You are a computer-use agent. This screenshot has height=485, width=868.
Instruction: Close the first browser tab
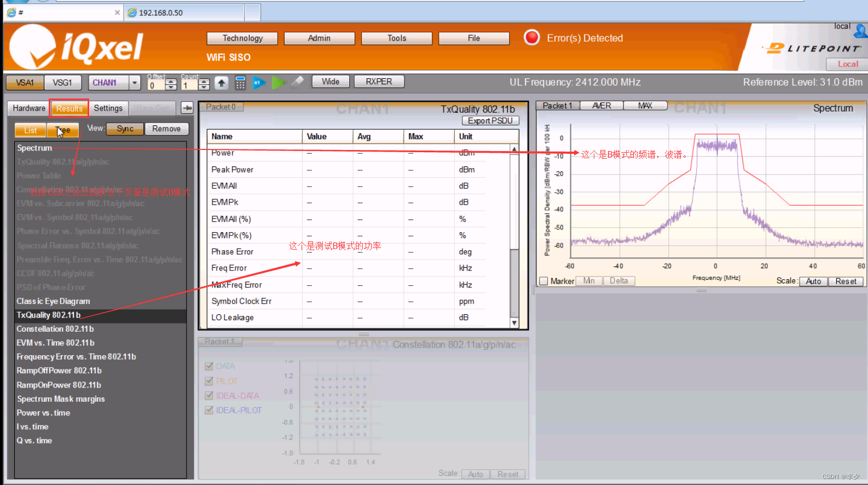click(x=117, y=13)
